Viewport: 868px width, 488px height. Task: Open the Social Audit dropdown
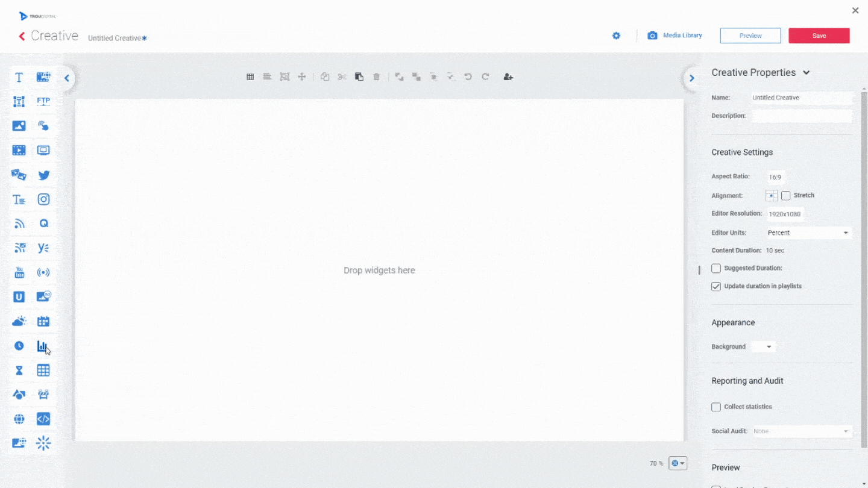coord(802,431)
